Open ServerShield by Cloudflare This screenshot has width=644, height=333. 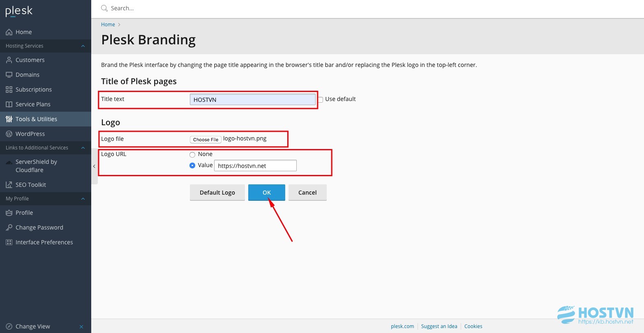(46, 166)
